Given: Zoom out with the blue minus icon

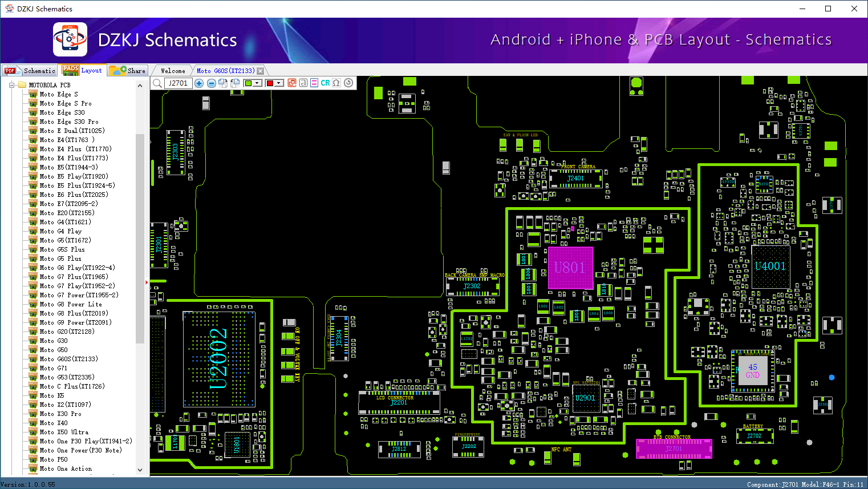Looking at the screenshot, I should pos(212,83).
